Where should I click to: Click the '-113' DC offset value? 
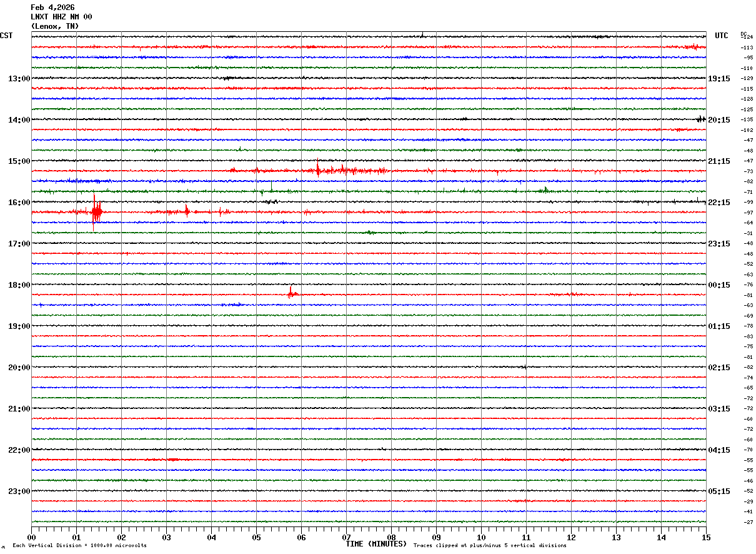[x=747, y=48]
